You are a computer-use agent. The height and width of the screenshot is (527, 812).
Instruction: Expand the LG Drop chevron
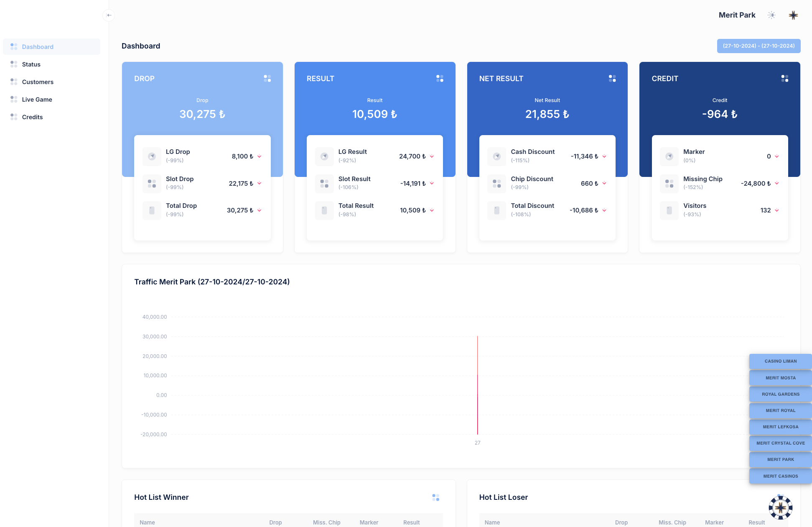click(x=260, y=156)
